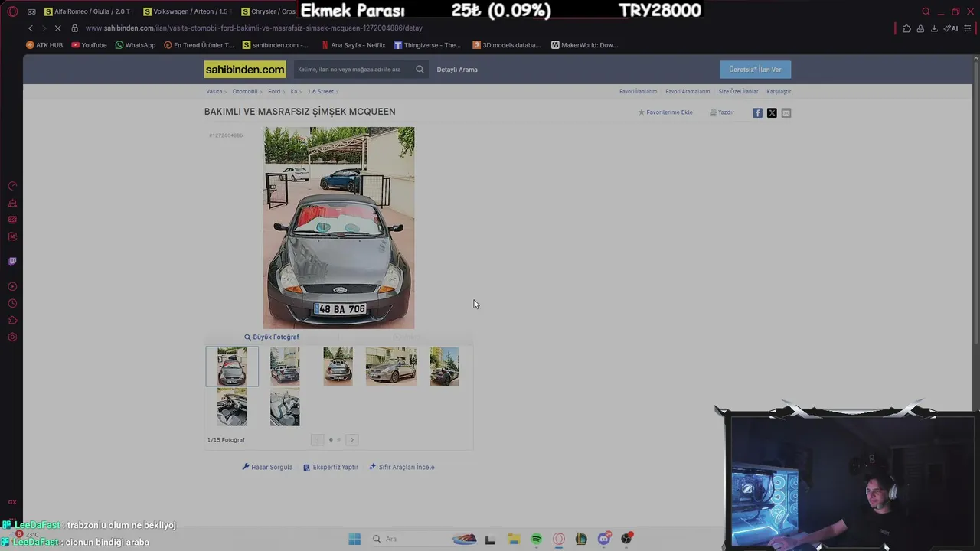Screen dimensions: 980x551
Task: Share listing on Facebook
Action: pyautogui.click(x=757, y=112)
